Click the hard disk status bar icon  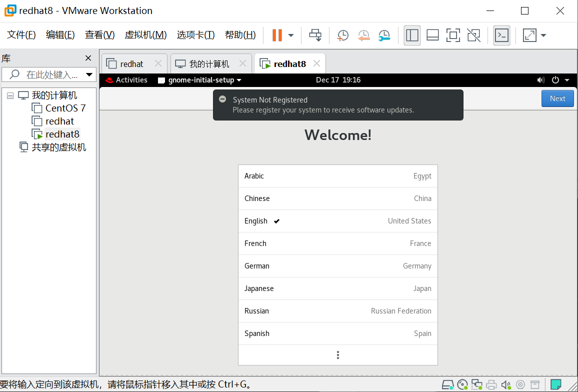447,384
